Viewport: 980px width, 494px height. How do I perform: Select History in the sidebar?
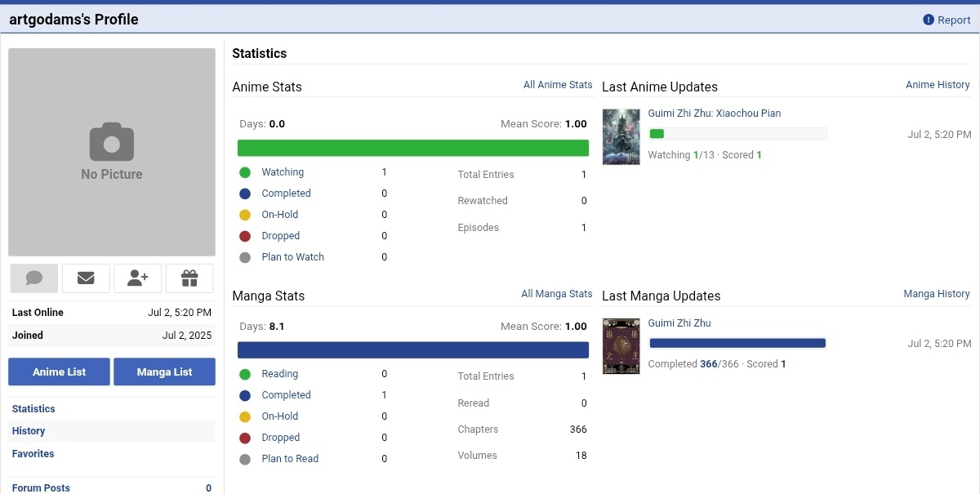point(29,431)
